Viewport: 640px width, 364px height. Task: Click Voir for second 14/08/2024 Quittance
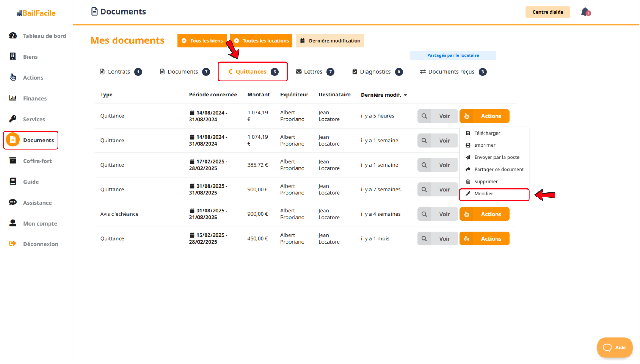[x=438, y=140]
